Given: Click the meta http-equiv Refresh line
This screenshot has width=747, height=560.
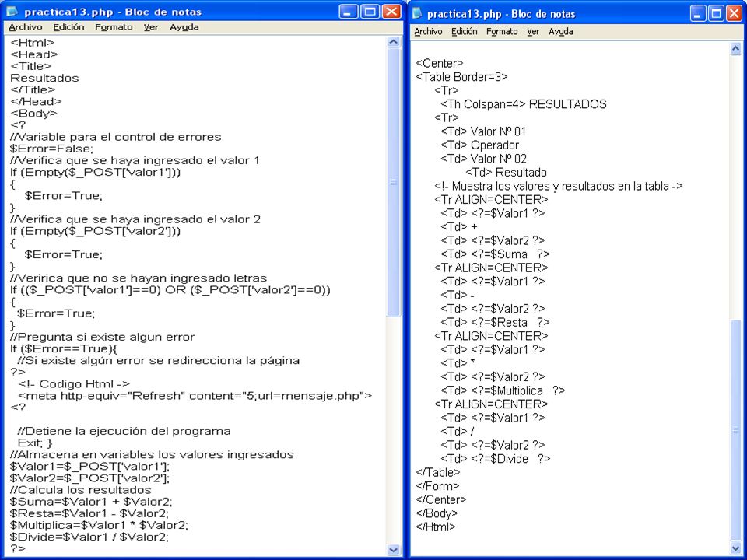Looking at the screenshot, I should (x=195, y=396).
